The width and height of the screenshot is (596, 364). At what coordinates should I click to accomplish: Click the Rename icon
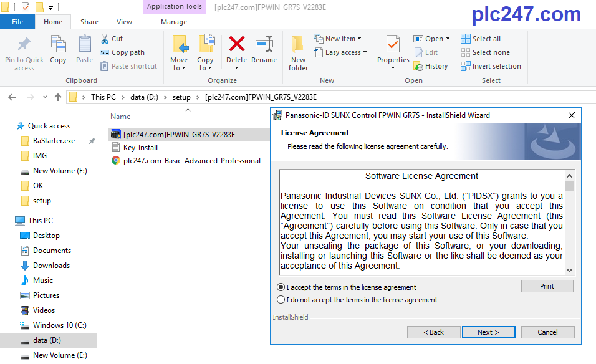click(x=264, y=44)
